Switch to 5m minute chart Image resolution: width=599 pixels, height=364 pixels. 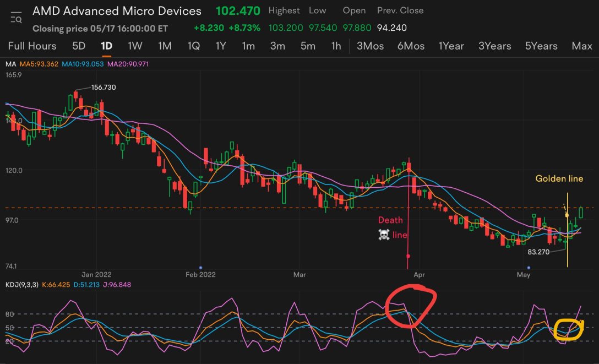[308, 46]
